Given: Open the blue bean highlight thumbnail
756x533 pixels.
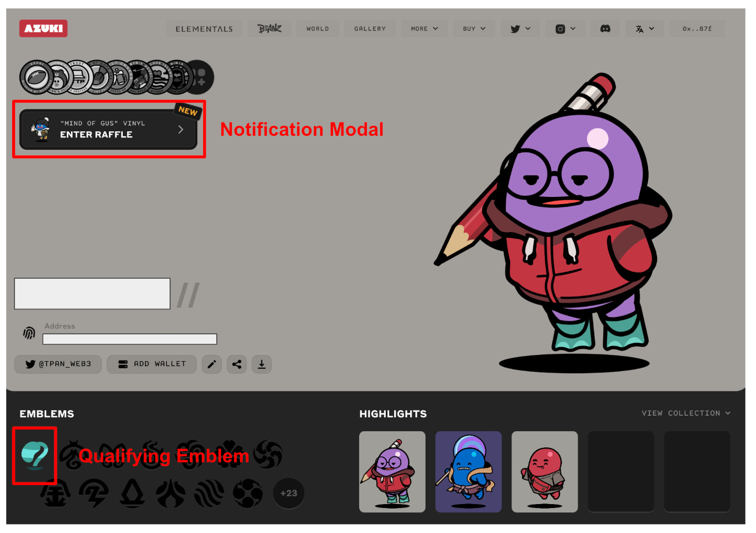Looking at the screenshot, I should (469, 472).
